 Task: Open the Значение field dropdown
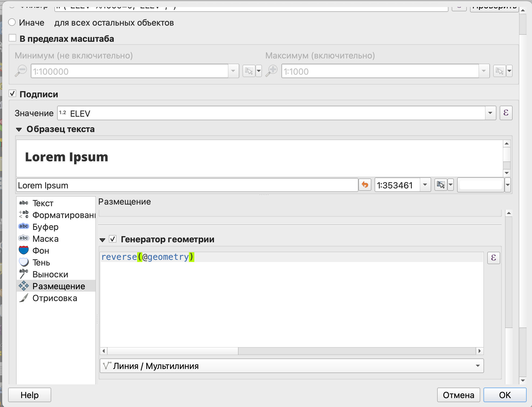coord(490,113)
